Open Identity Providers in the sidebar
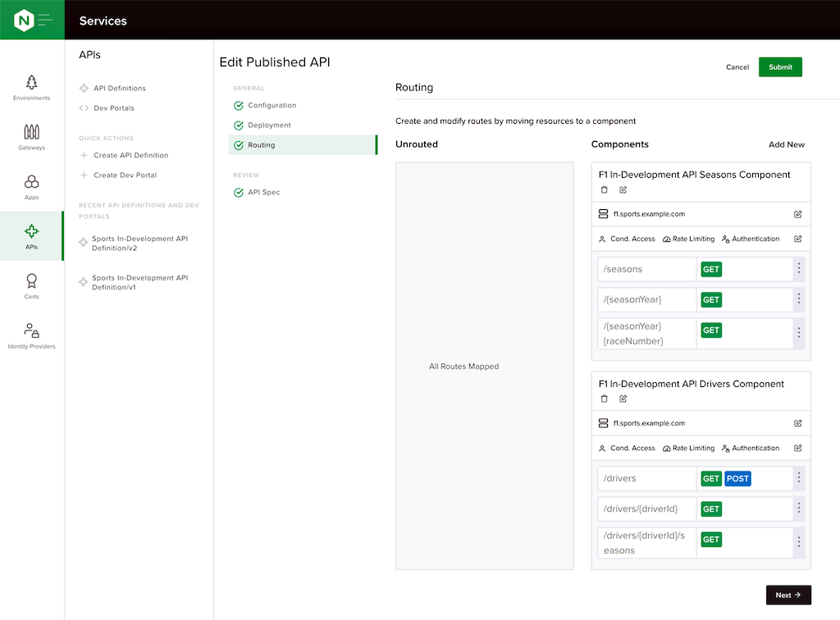 [32, 335]
